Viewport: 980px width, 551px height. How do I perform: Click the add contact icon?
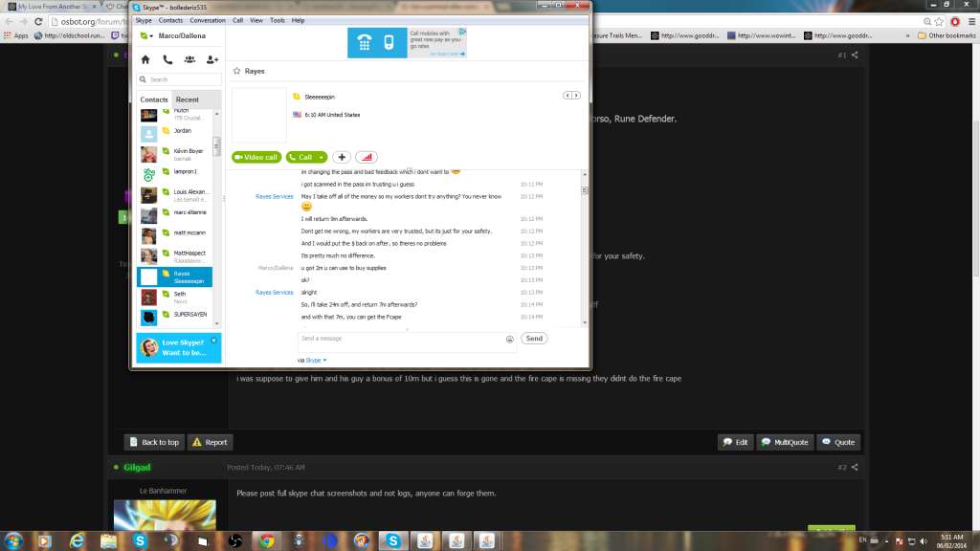(212, 59)
